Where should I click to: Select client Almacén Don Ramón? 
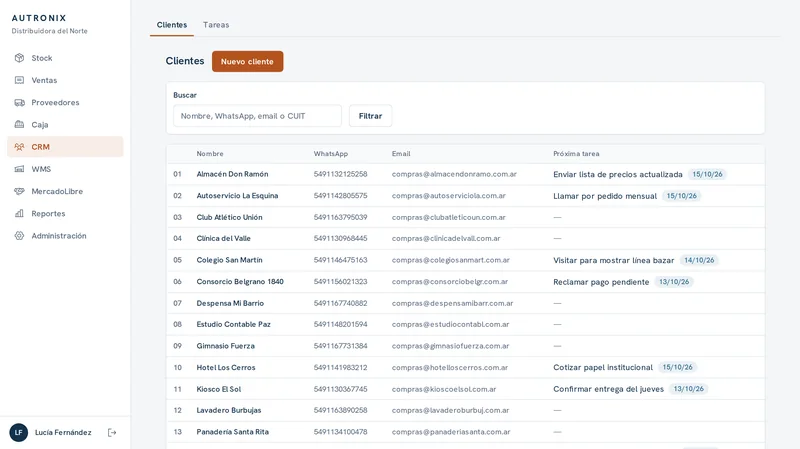[232, 174]
